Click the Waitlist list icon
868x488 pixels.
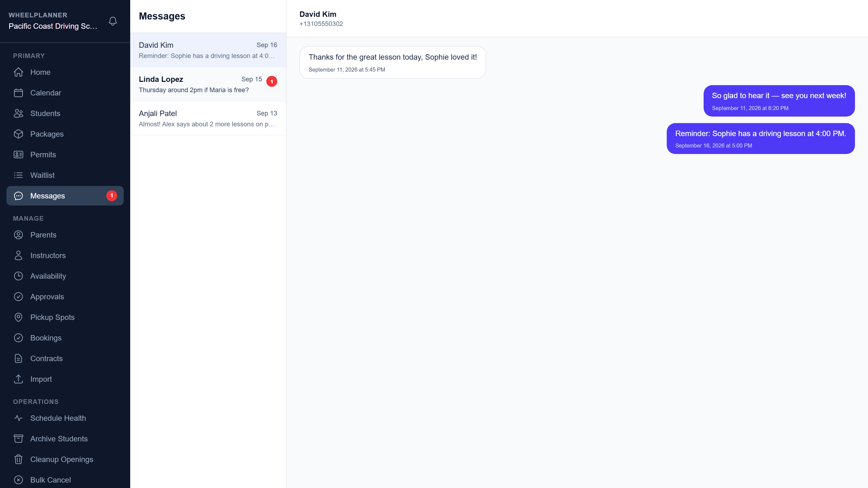(x=18, y=175)
